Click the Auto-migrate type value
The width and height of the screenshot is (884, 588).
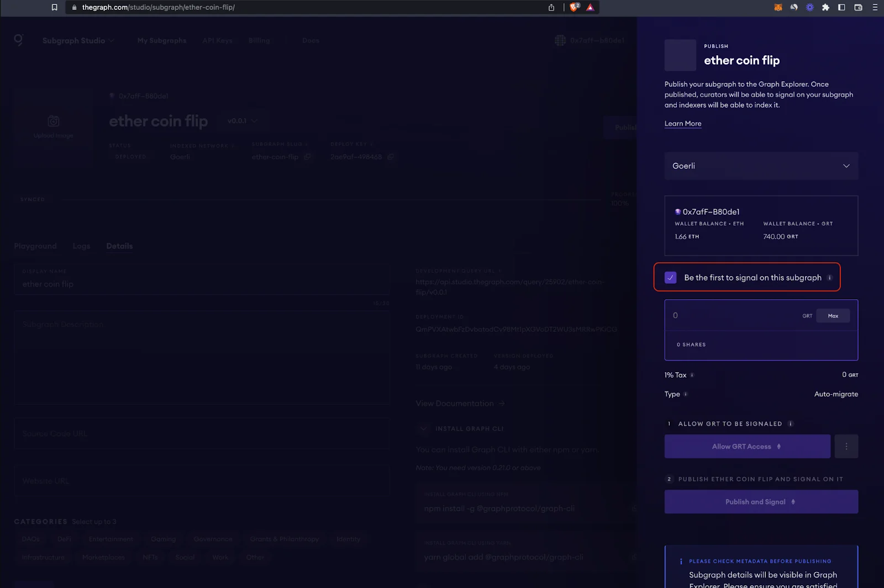(x=836, y=394)
